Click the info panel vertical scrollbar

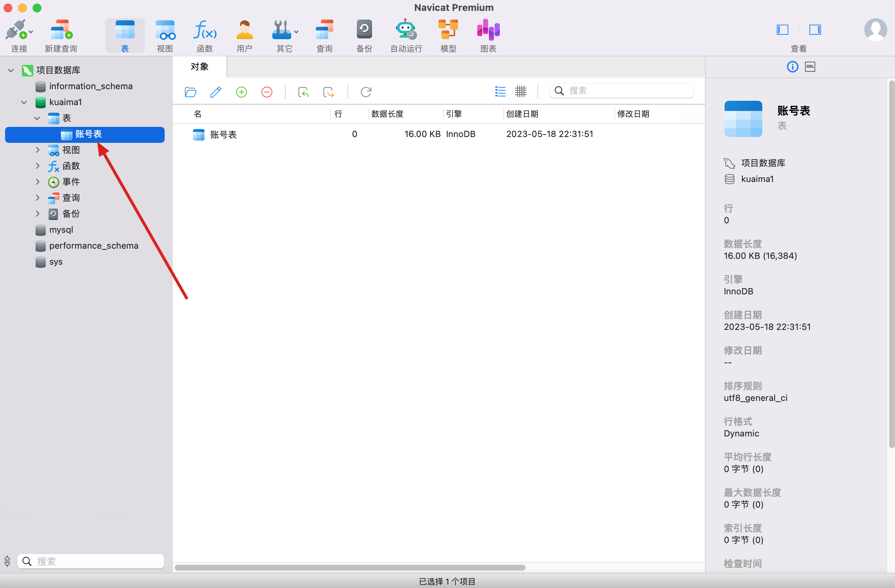coord(891,264)
